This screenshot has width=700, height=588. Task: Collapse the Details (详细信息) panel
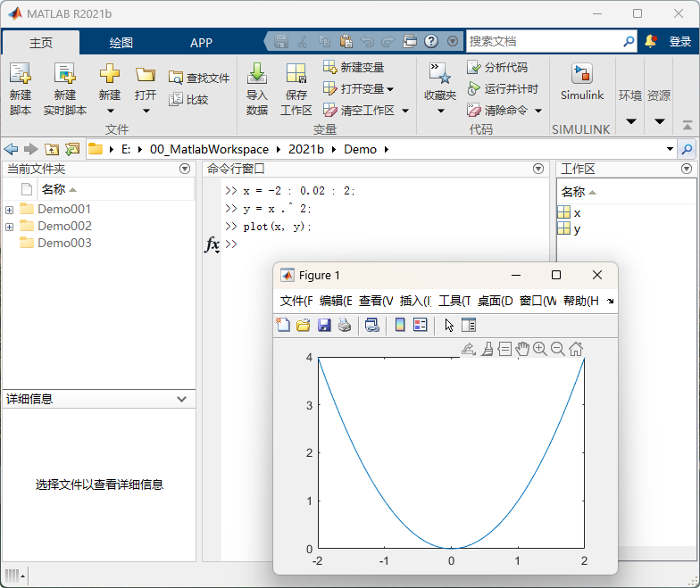181,399
